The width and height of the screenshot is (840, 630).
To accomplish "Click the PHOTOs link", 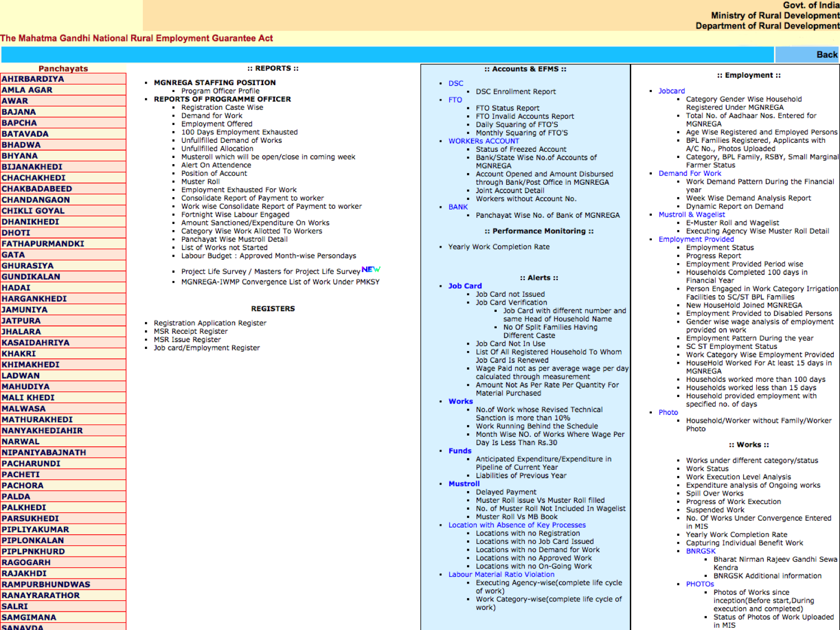I will [x=700, y=584].
